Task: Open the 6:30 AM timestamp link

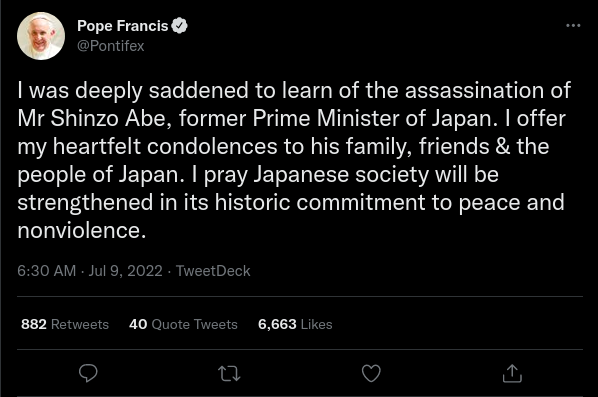Action: pos(47,271)
